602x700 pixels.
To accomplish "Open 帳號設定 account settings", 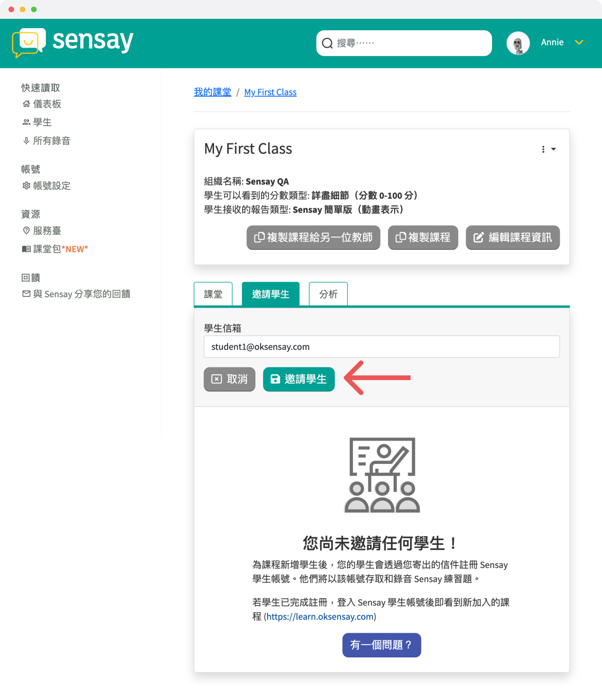I will click(52, 186).
